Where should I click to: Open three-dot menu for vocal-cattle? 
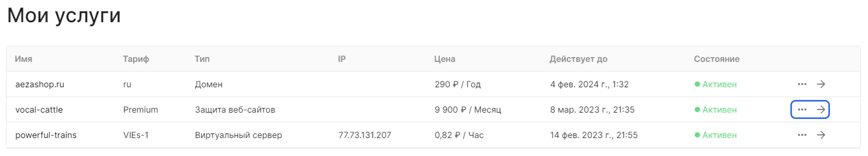click(802, 109)
